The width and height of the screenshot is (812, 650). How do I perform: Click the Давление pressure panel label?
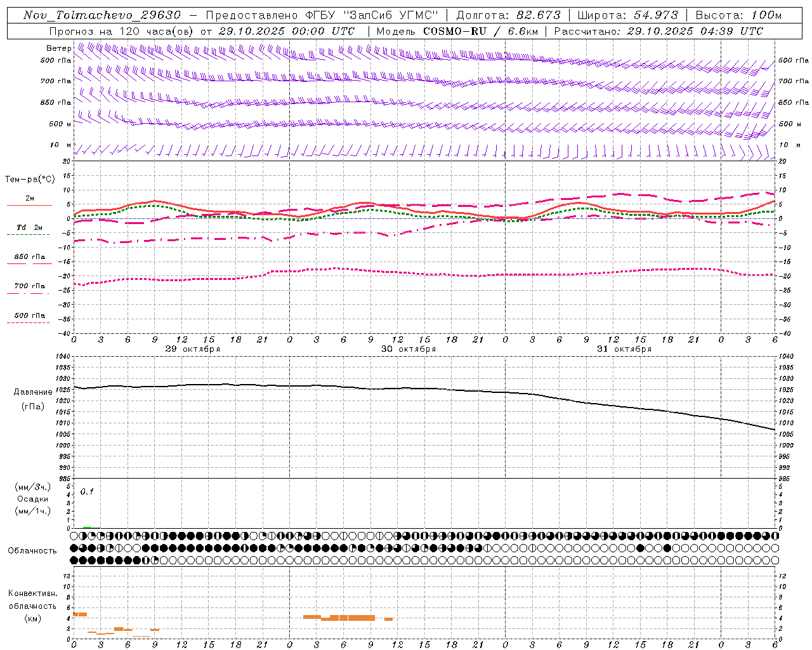(x=32, y=392)
